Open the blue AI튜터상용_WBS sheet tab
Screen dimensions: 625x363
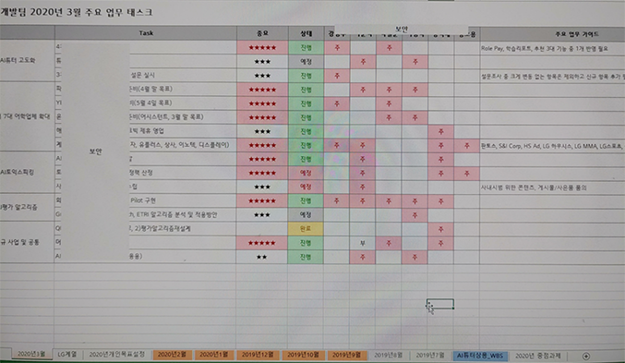(480, 355)
